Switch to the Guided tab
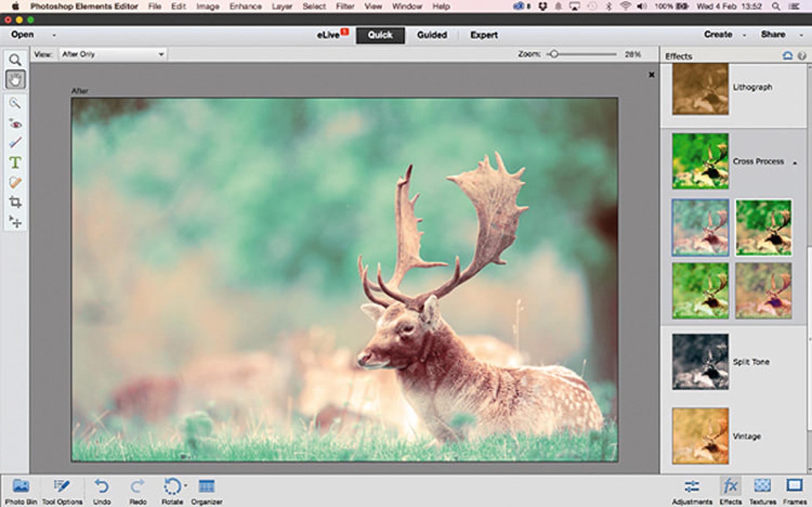 pos(432,35)
